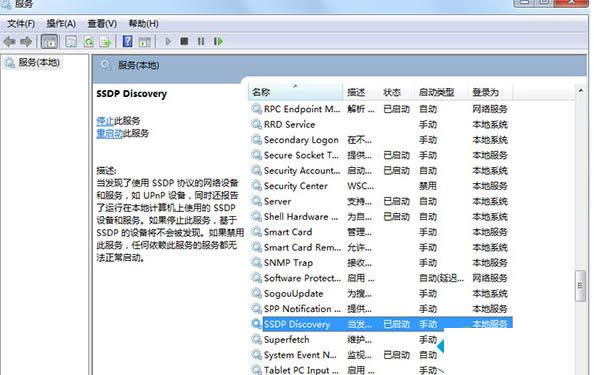The width and height of the screenshot is (594, 375).
Task: Select the Secure Socket T... service
Action: click(381, 155)
